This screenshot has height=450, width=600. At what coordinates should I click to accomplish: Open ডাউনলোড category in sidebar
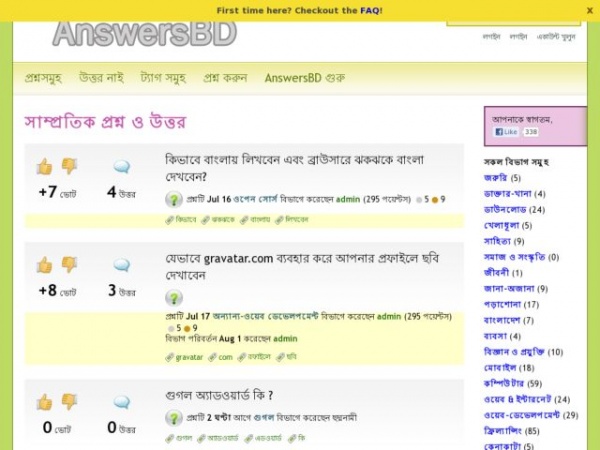tap(505, 209)
